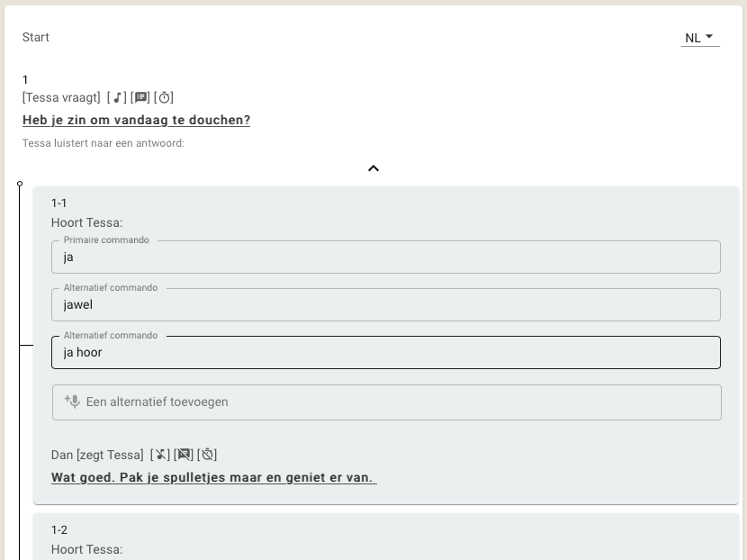Toggle the music-off icon beside Dan zegt Tessa
Viewport: 747px width, 560px height.
tap(160, 455)
